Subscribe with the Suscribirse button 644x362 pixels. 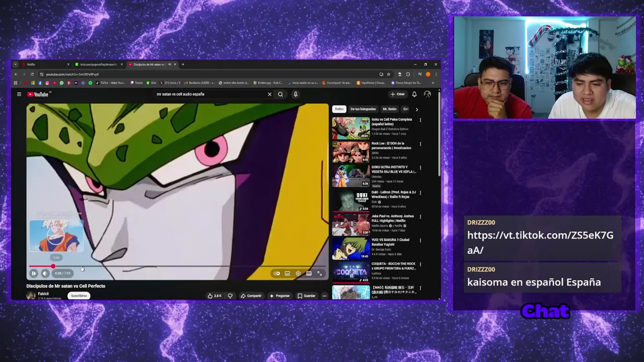pos(79,296)
